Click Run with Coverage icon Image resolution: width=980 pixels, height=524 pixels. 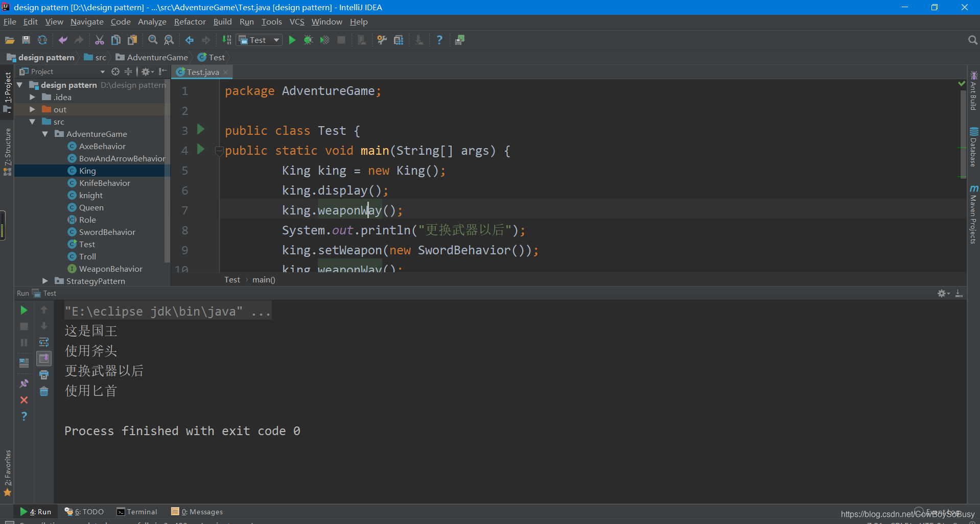click(325, 40)
